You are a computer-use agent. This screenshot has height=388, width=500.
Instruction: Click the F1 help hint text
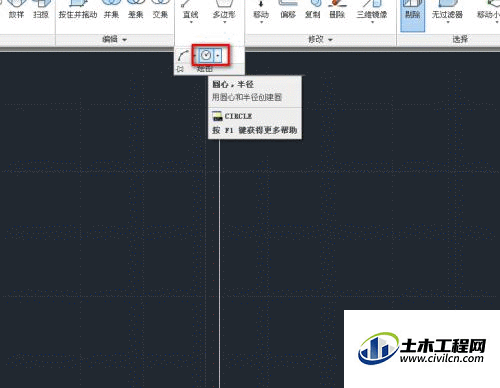pyautogui.click(x=254, y=130)
